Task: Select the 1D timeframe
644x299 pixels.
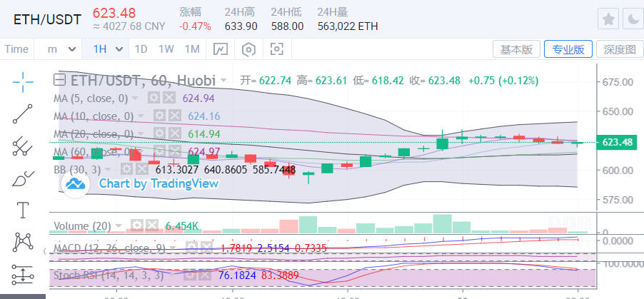Action: 141,49
